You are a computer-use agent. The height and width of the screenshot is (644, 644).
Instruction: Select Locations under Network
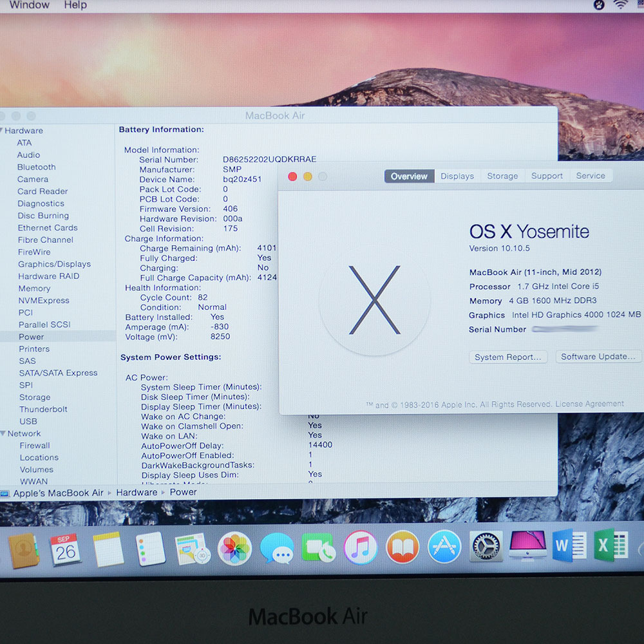(x=39, y=457)
